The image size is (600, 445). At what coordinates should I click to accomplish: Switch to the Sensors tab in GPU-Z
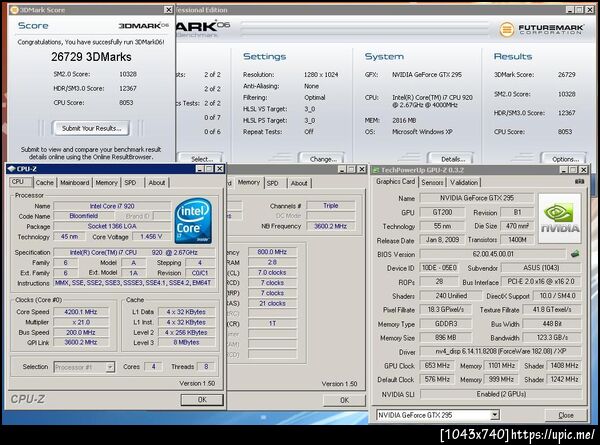pyautogui.click(x=432, y=183)
